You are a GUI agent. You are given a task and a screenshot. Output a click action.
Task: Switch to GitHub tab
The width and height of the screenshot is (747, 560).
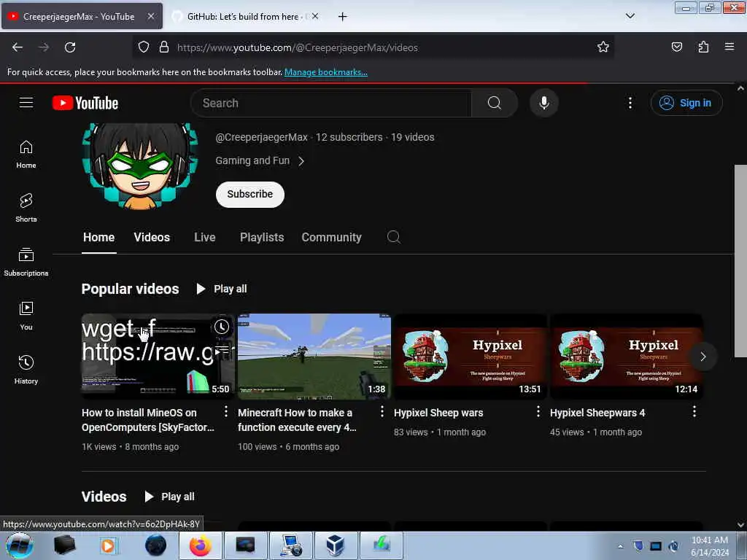(x=245, y=17)
